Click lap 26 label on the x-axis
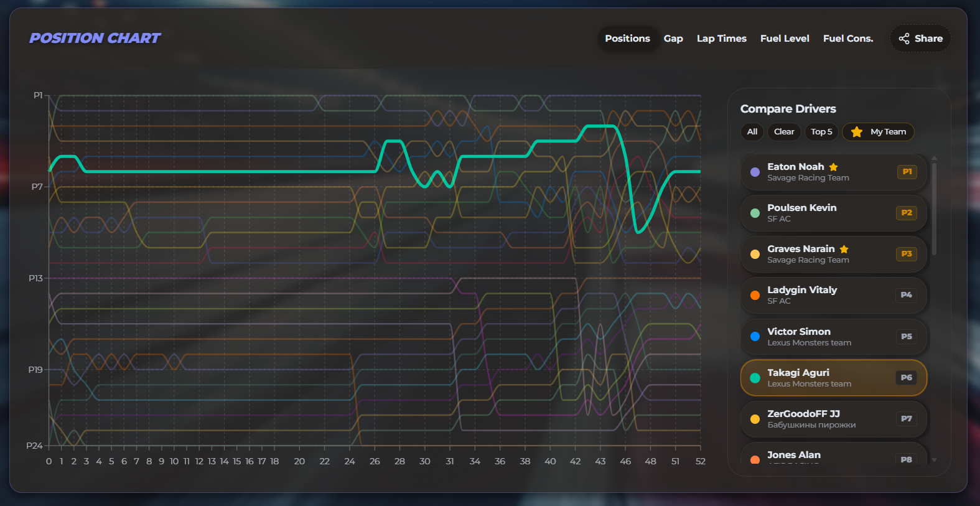The width and height of the screenshot is (980, 506). (375, 461)
